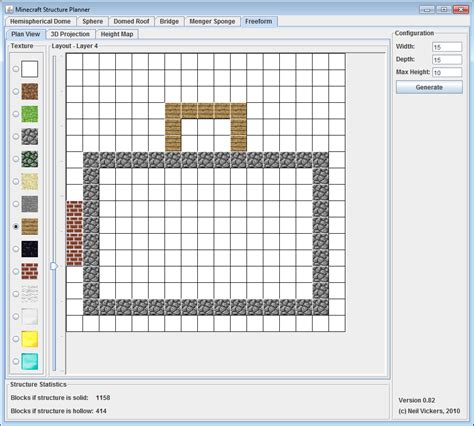Click the Generate button
This screenshot has width=474, height=426.
coord(429,87)
